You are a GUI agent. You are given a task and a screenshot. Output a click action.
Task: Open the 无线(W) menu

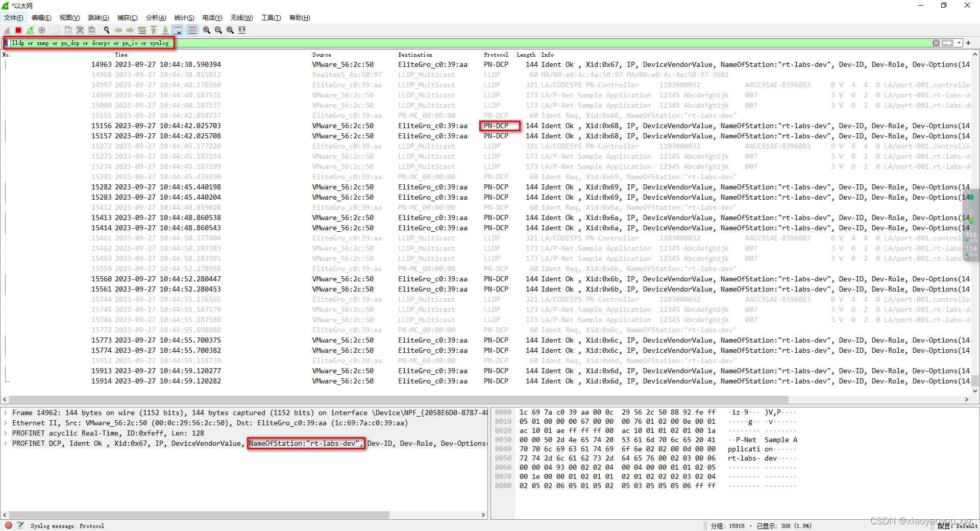tap(241, 18)
